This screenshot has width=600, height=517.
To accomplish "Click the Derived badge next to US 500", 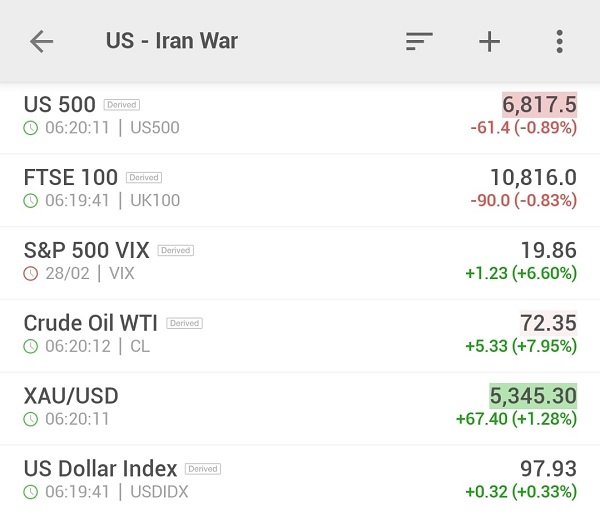I will [122, 105].
